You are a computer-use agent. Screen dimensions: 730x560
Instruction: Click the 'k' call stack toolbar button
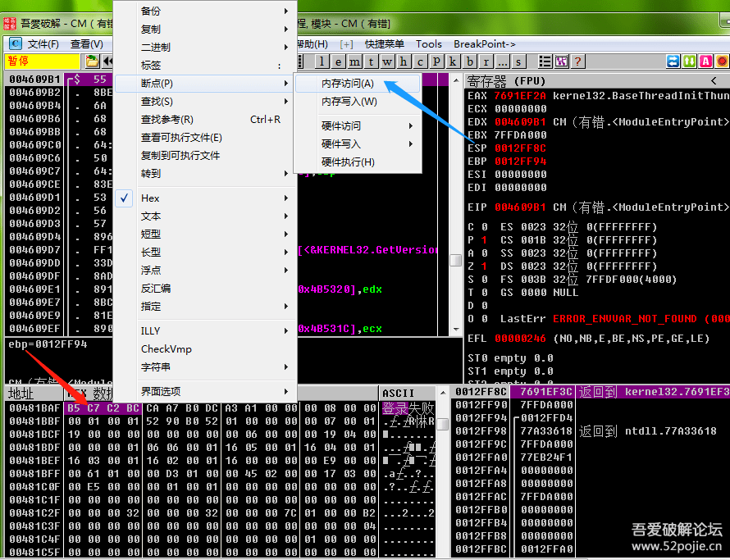[453, 61]
